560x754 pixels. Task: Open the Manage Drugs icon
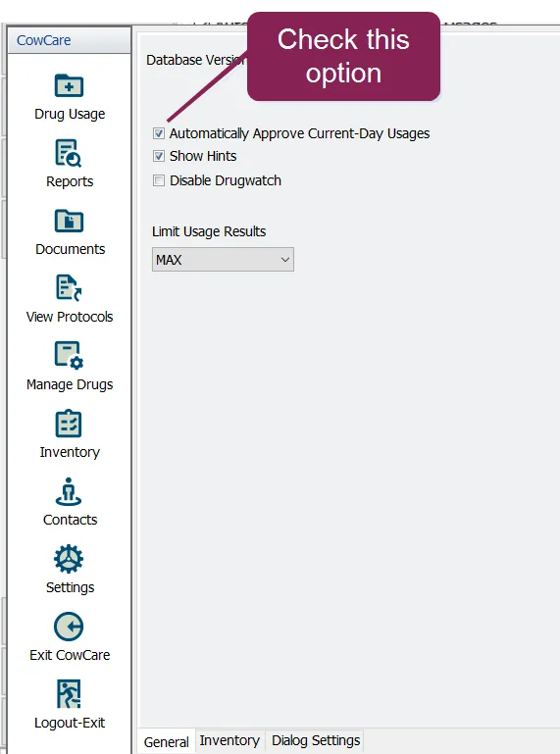tap(69, 355)
